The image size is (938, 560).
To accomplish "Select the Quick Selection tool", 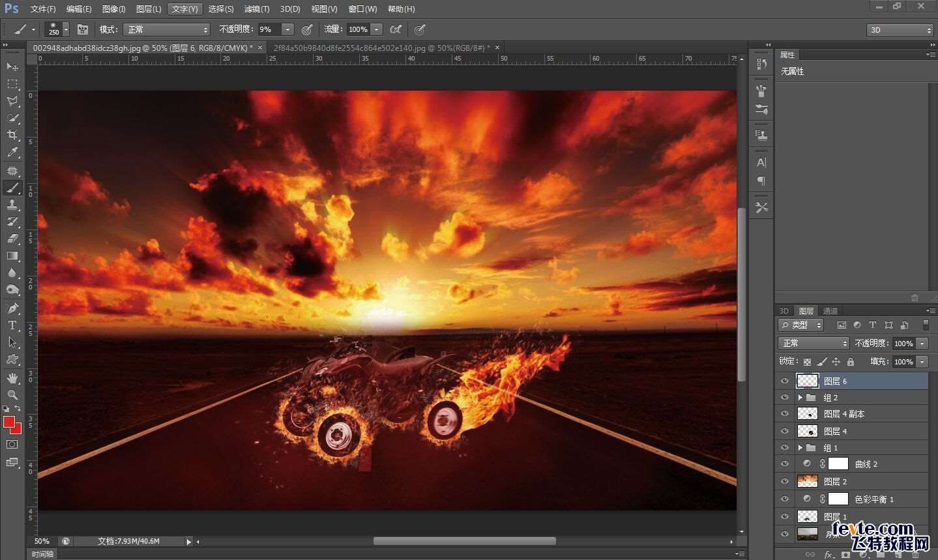I will point(12,118).
